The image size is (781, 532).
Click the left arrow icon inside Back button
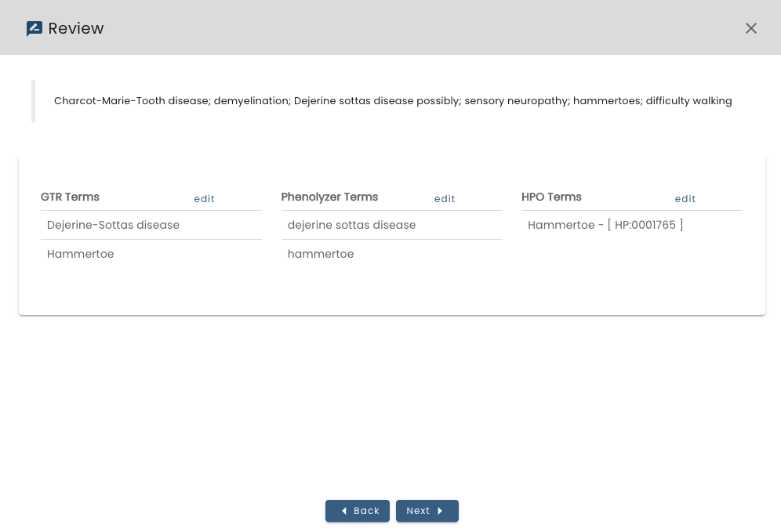click(x=344, y=510)
